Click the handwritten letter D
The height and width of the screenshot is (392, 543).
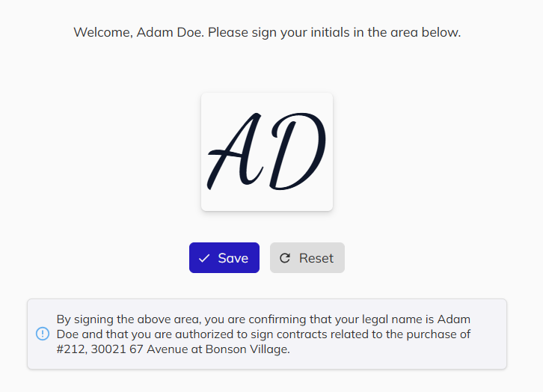pyautogui.click(x=297, y=153)
